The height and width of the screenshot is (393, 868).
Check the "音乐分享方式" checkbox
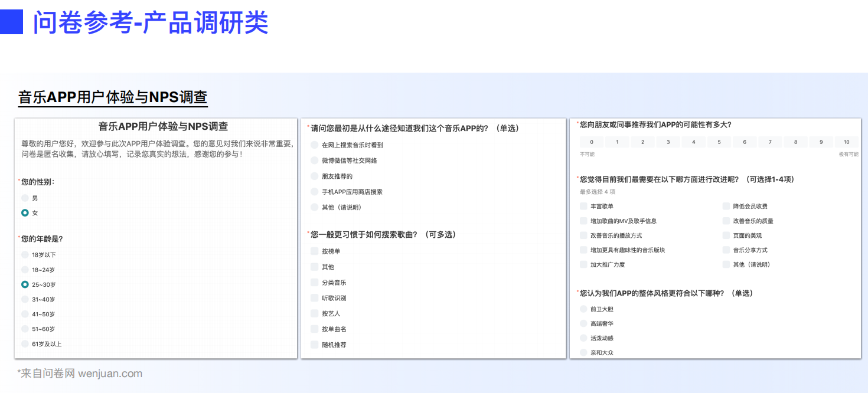(725, 250)
